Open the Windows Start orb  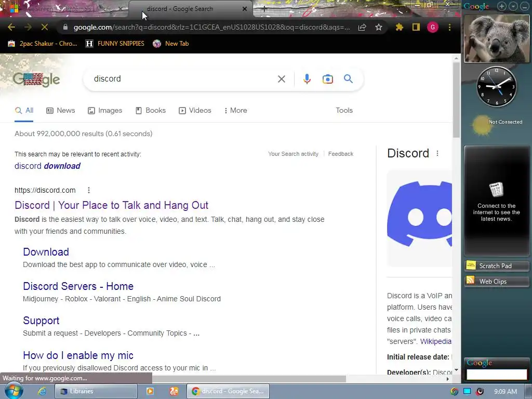coord(14,391)
